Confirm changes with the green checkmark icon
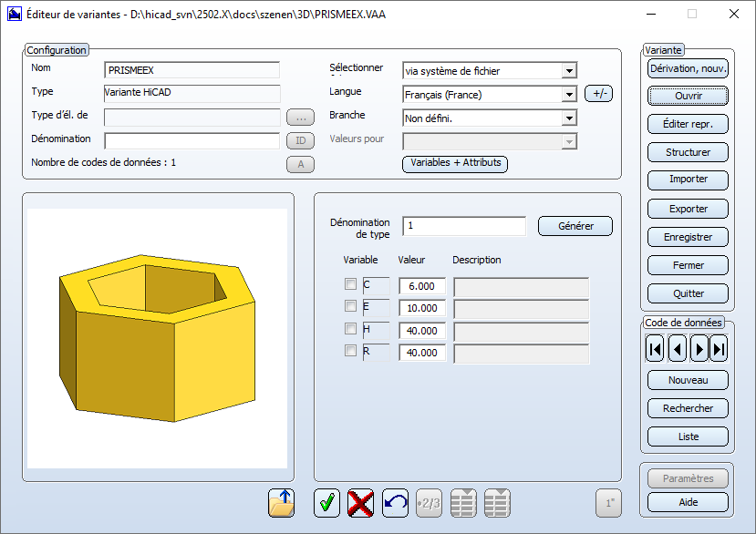This screenshot has width=756, height=534. [326, 503]
